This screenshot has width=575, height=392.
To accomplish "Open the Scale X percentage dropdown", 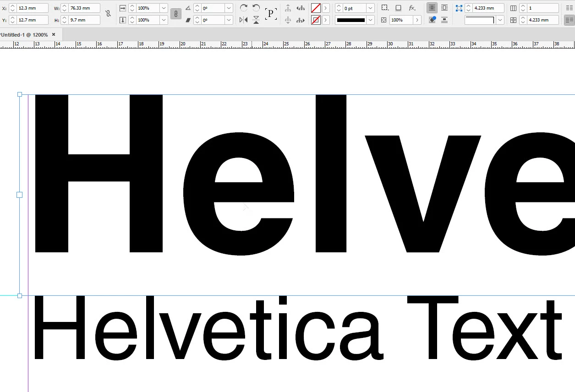I will [x=164, y=8].
